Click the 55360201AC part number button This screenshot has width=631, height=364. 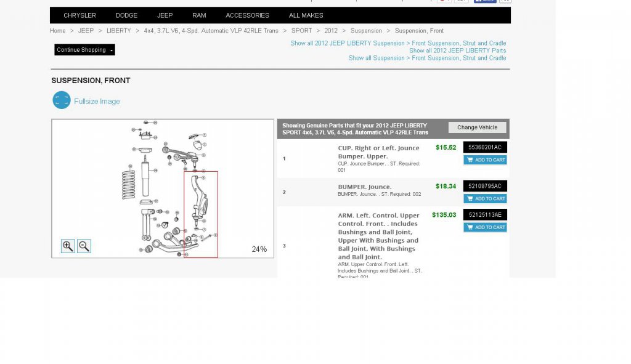[x=485, y=147]
